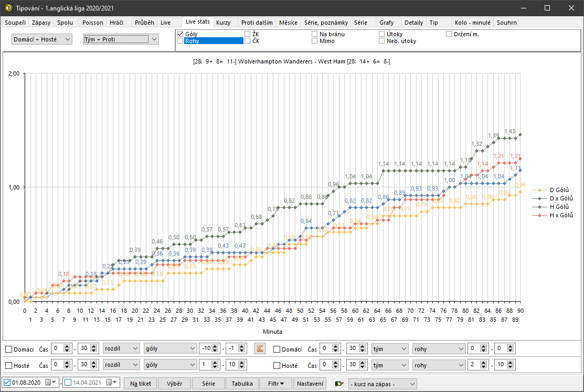This screenshot has height=392, width=584.
Task: Open the Domácí + Hosté dropdown
Action: 41,39
